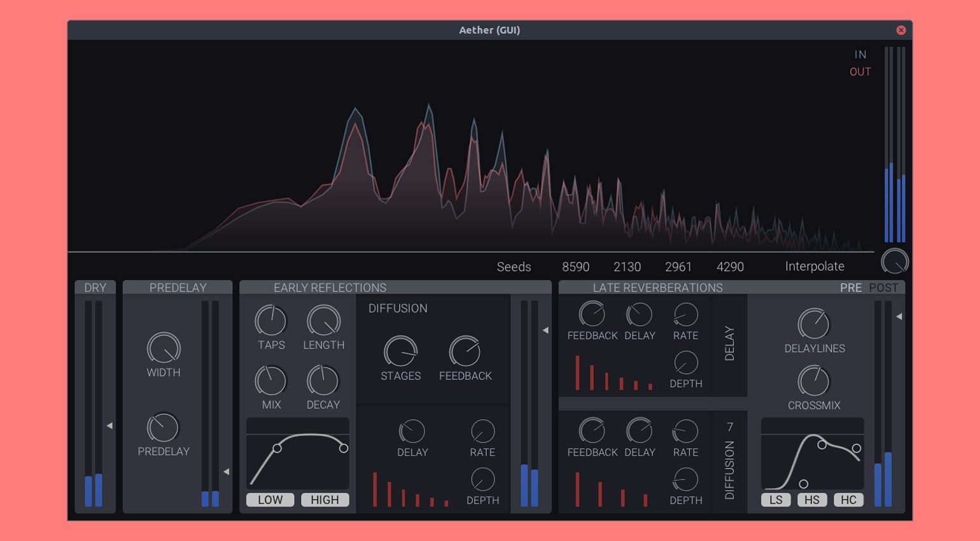Toggle the HS high shelf button

pyautogui.click(x=812, y=500)
